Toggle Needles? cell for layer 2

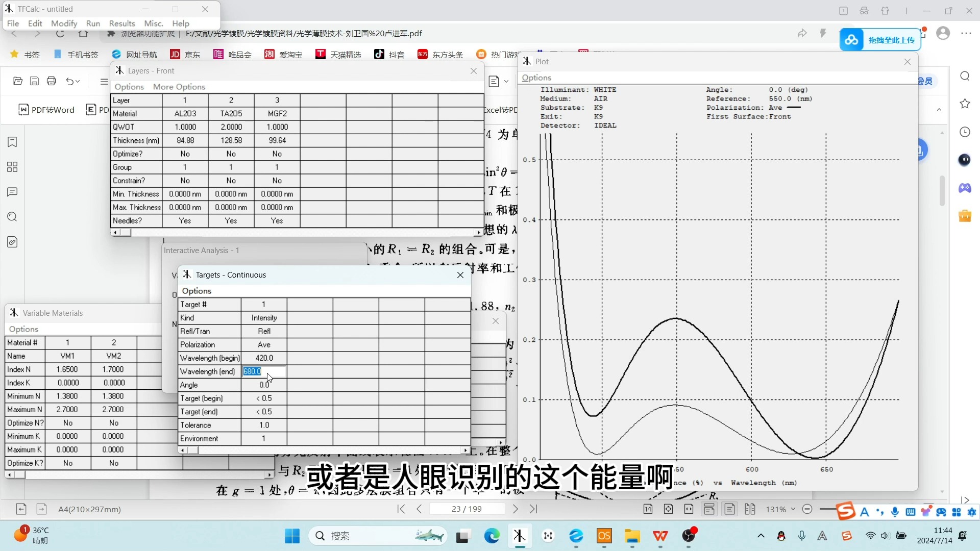coord(231,221)
